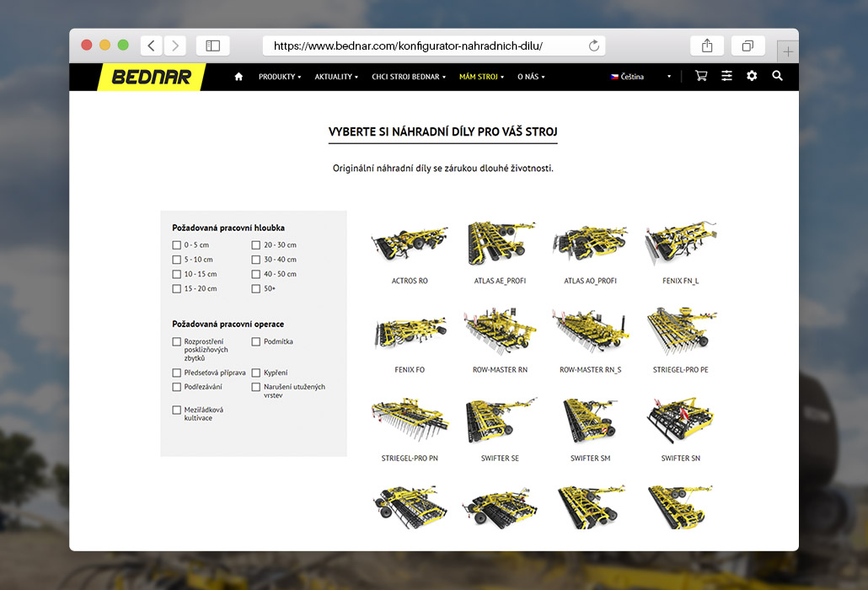Select the ATLAS AO_PROFI machine image
The height and width of the screenshot is (590, 868).
tap(590, 243)
